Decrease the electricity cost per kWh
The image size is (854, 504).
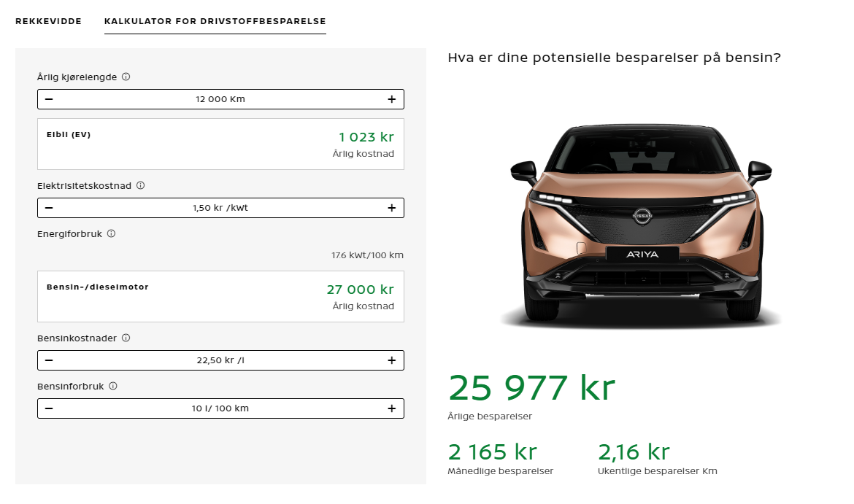tap(49, 207)
